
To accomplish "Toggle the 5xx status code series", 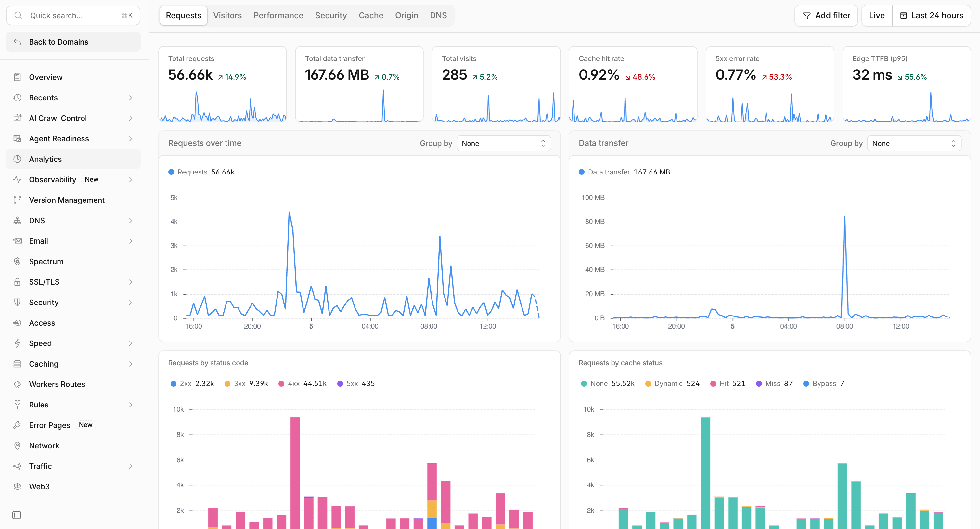I will 356,384.
